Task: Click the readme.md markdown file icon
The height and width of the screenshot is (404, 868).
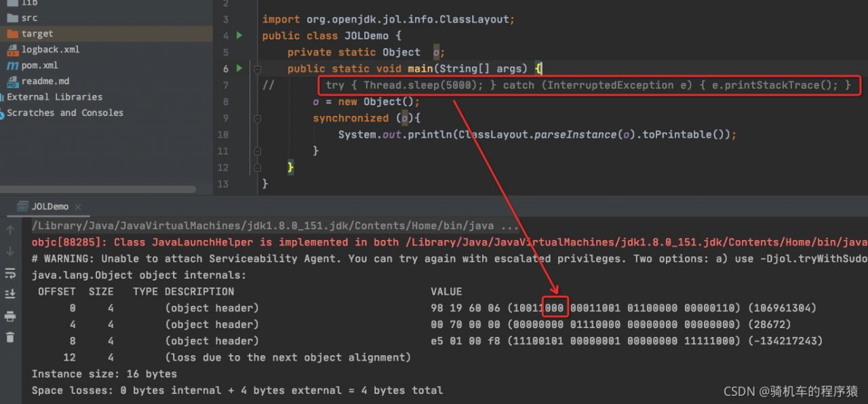Action: (12, 81)
